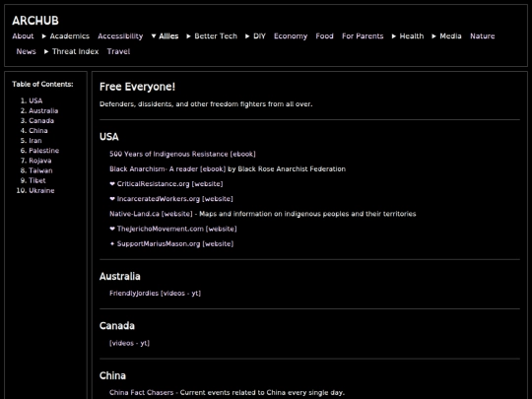Open the About page
This screenshot has height=399, width=532.
point(23,36)
